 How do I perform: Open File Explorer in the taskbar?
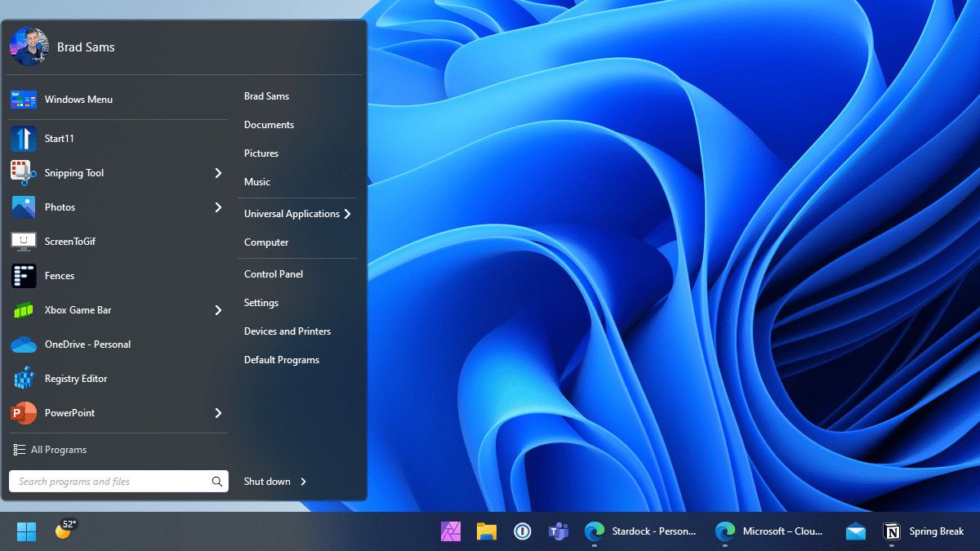[487, 532]
